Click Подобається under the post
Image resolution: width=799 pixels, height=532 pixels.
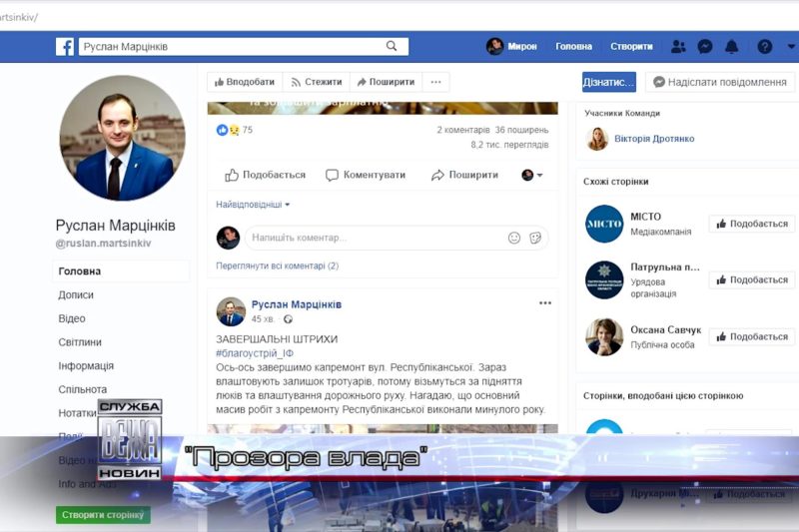(265, 175)
